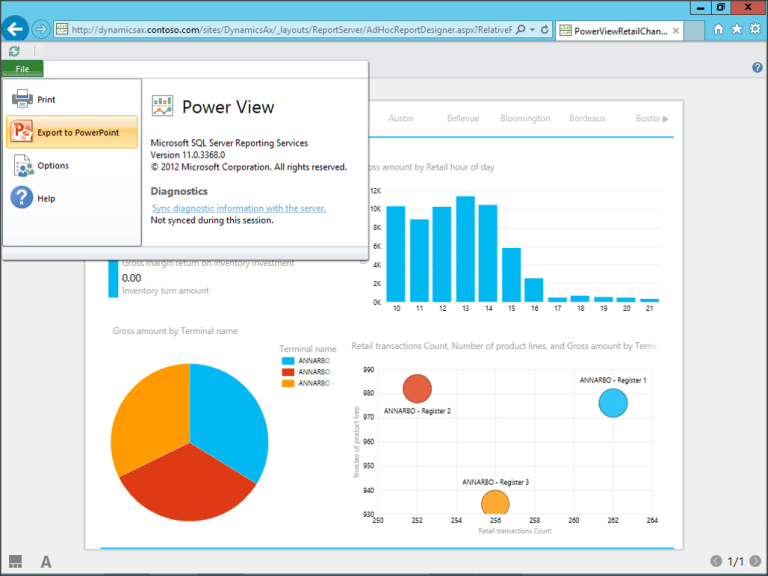
Task: Click the 1/1 page indicator
Action: click(736, 561)
